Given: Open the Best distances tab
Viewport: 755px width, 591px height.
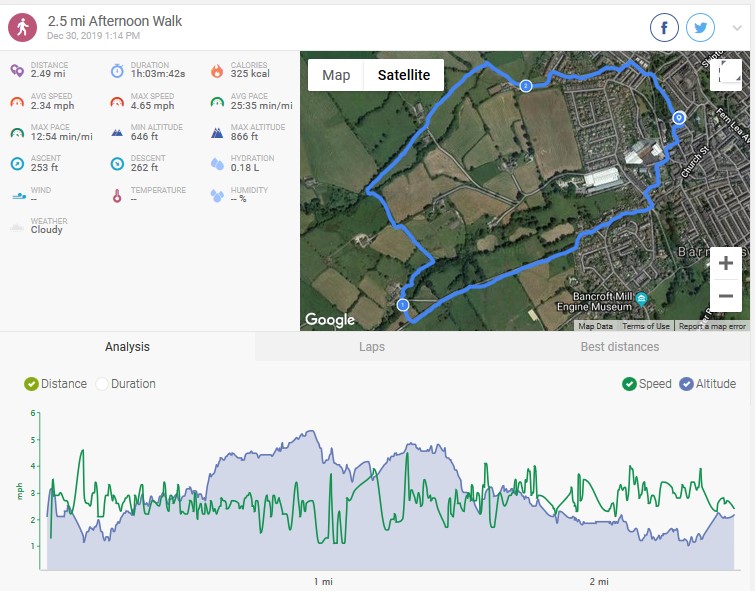Looking at the screenshot, I should [619, 347].
